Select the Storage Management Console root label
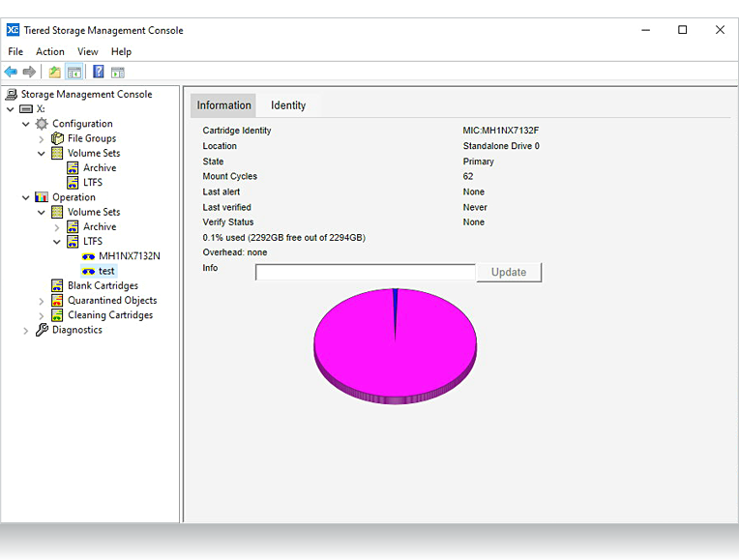The width and height of the screenshot is (739, 560). coord(87,94)
